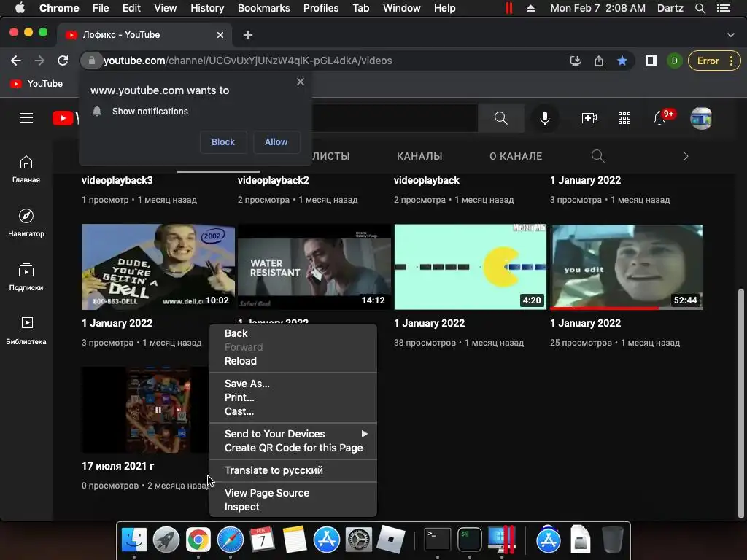Open the History menu in menu bar
Viewport: 747px width, 560px height.
tap(206, 8)
